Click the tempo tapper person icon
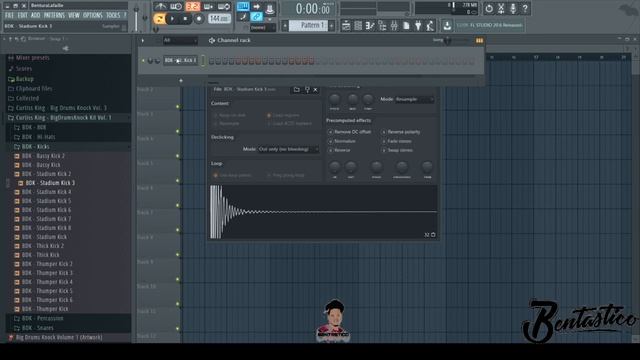This screenshot has height=360, width=640. coord(430,26)
